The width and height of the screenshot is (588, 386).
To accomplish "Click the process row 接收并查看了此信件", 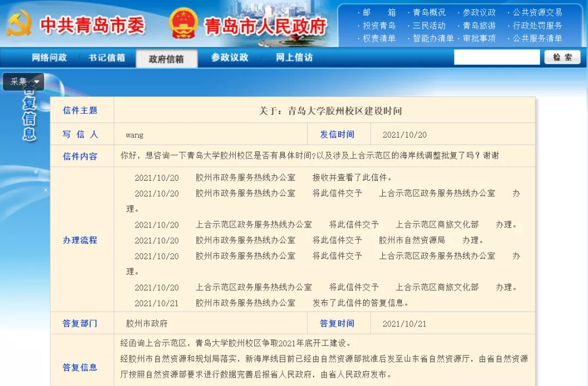I will pyautogui.click(x=264, y=178).
